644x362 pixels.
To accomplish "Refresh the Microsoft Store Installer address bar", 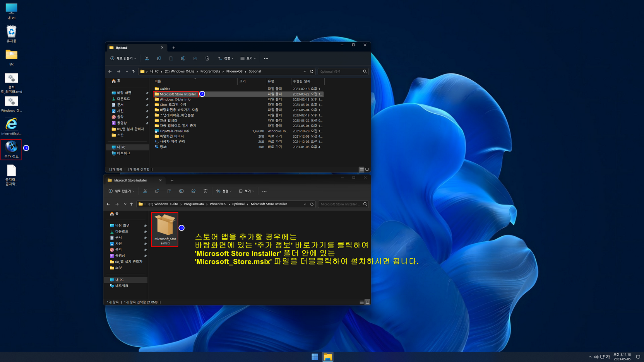I will (x=312, y=204).
